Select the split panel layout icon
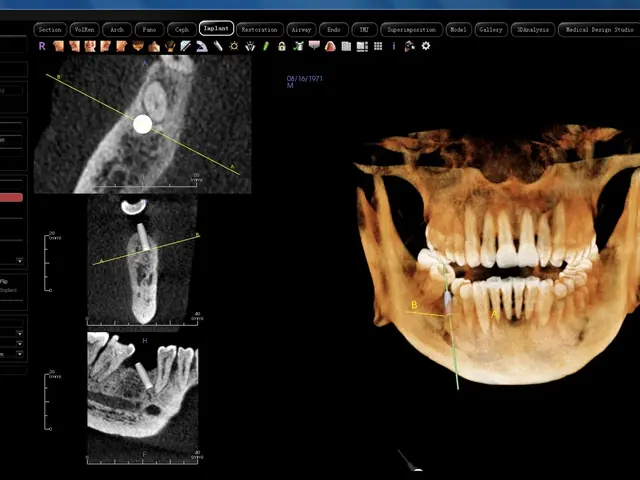Screen dimensions: 640x480 362,46
